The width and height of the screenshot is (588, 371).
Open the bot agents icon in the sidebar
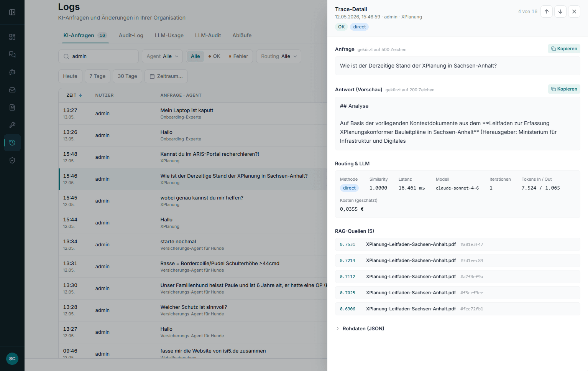12,72
